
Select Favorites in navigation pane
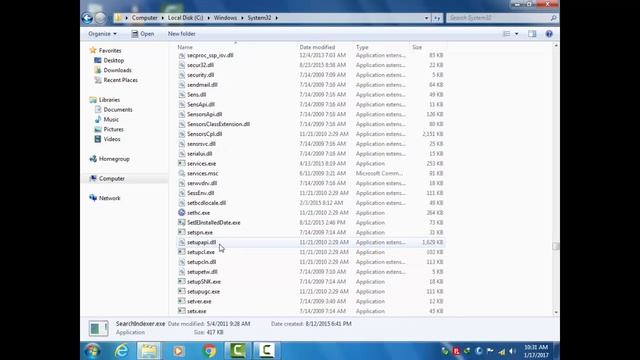tap(110, 51)
